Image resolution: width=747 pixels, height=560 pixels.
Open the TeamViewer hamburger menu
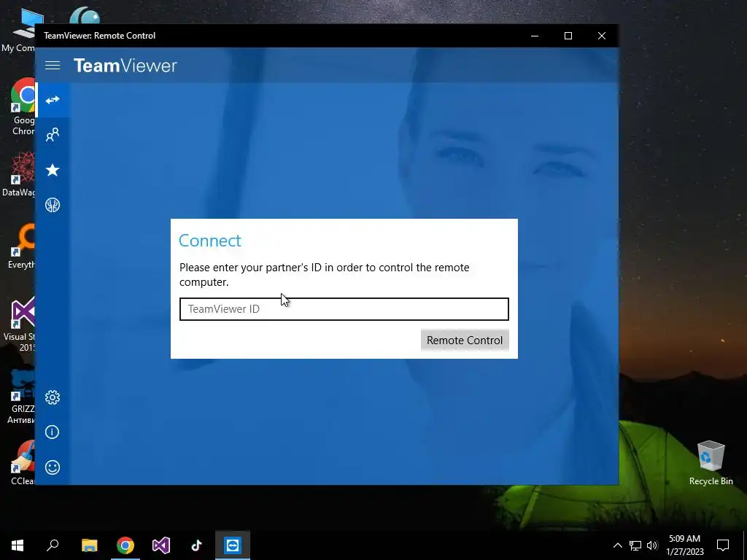(53, 65)
